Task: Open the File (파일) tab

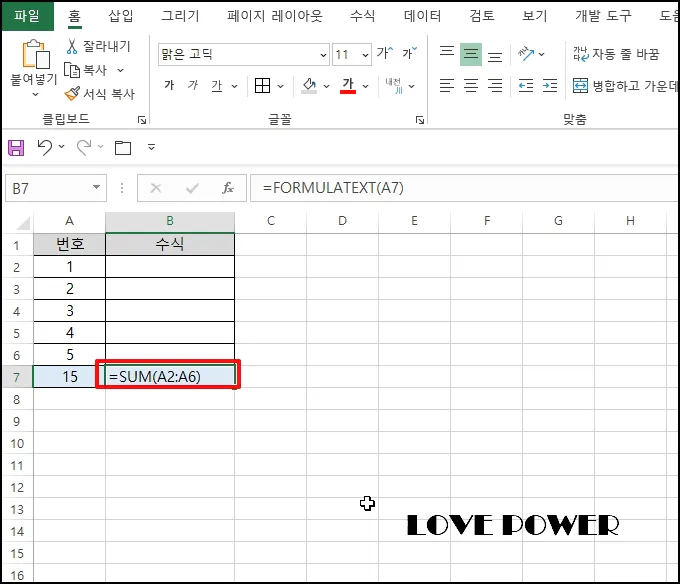Action: (x=27, y=16)
